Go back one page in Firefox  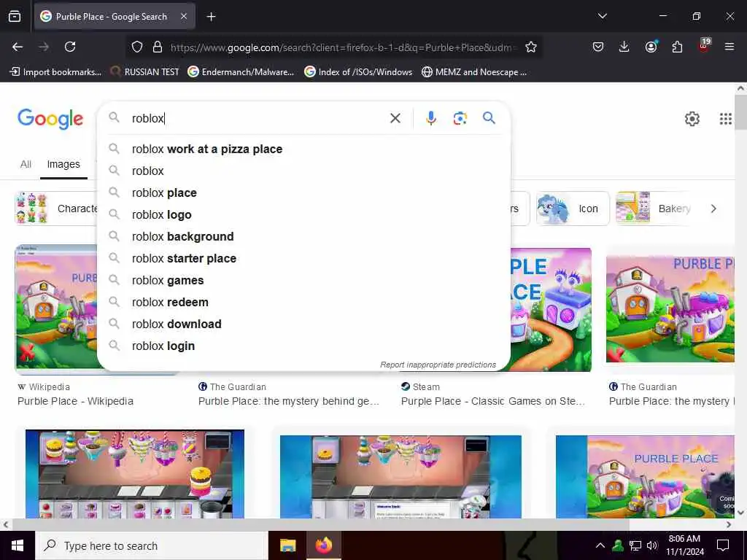coord(18,47)
